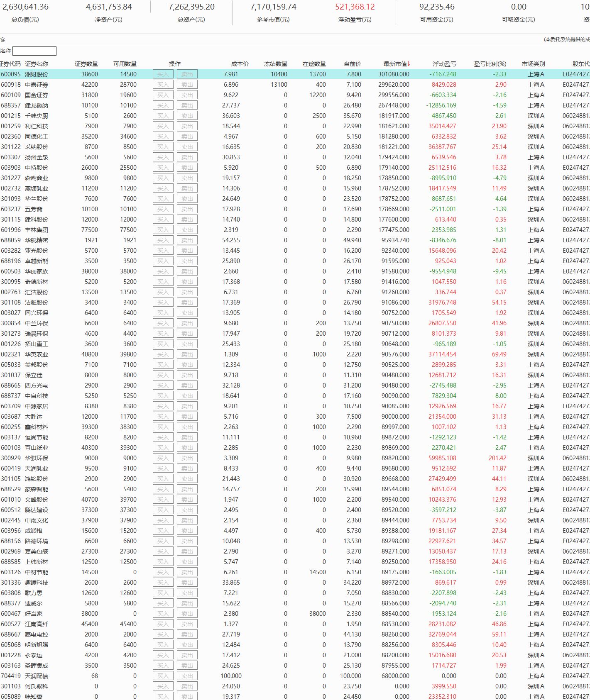Click the 鑫科材料 stock name

click(x=37, y=427)
